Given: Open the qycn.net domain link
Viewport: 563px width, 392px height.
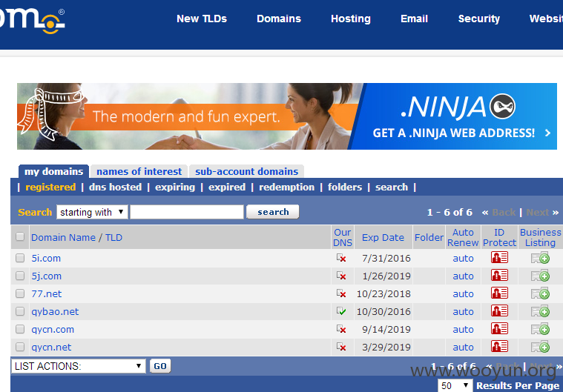Looking at the screenshot, I should 51,348.
